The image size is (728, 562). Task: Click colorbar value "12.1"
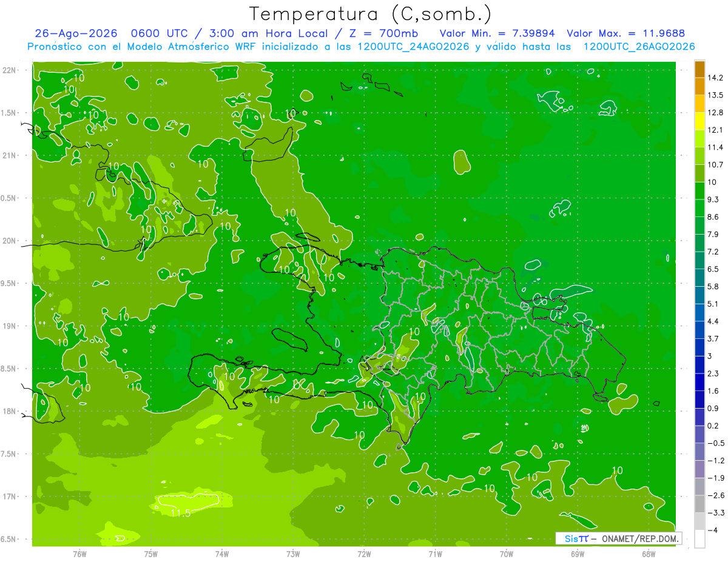coord(716,130)
